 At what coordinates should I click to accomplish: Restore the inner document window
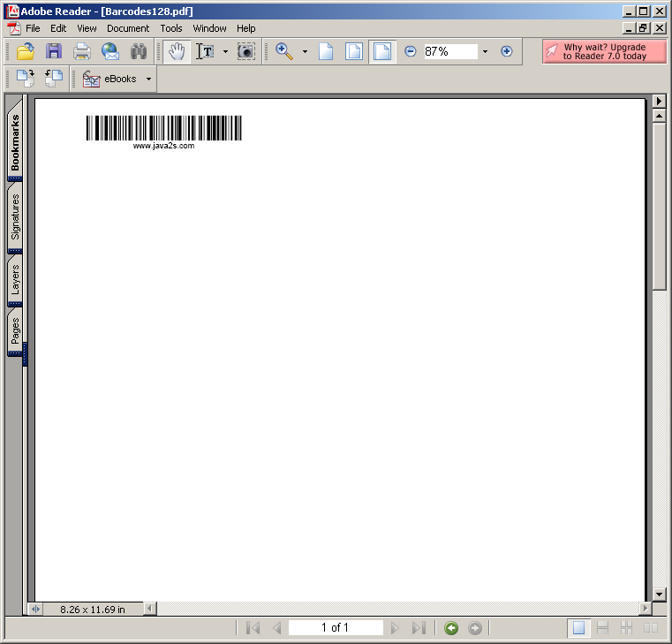pos(643,28)
